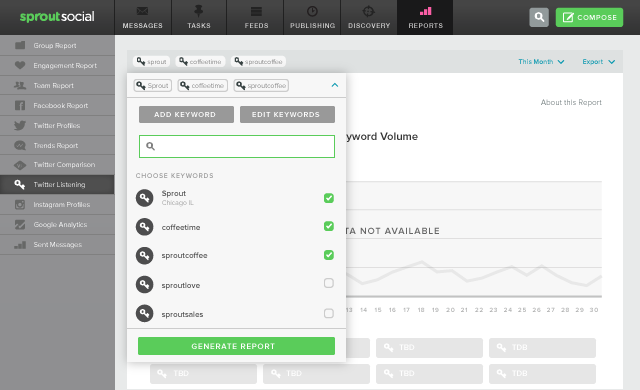This screenshot has width=640, height=390.
Task: Click the Generate Report button
Action: pos(236,346)
